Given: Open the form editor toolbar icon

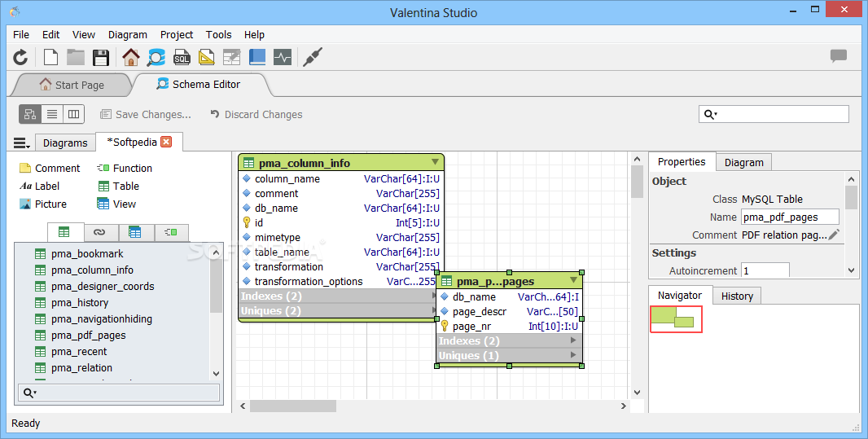Looking at the screenshot, I should tap(231, 57).
